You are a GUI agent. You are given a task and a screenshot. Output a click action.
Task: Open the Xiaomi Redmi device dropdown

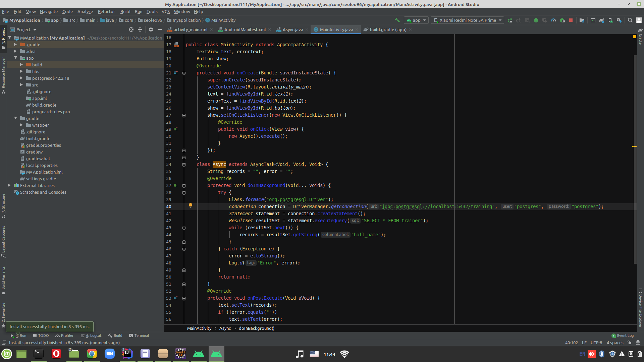coord(468,20)
